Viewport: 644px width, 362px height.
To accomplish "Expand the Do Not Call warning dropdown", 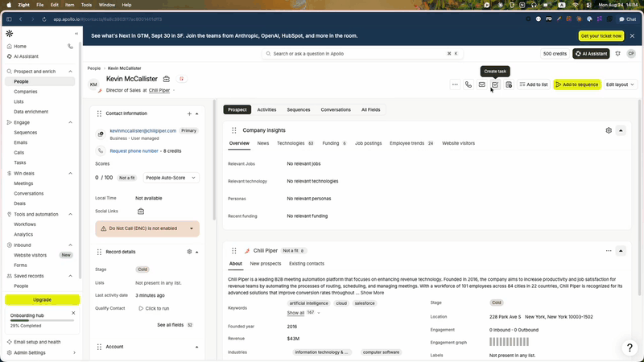I will pyautogui.click(x=192, y=228).
